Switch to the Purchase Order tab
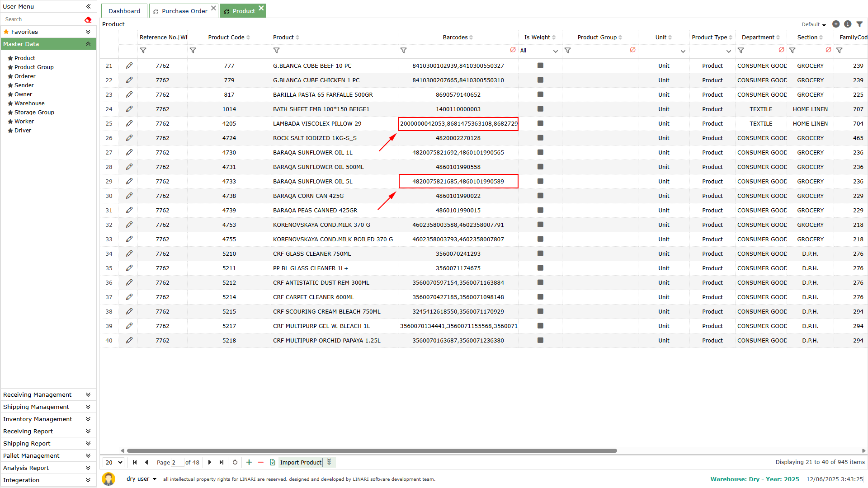This screenshot has width=868, height=488. tap(184, 11)
